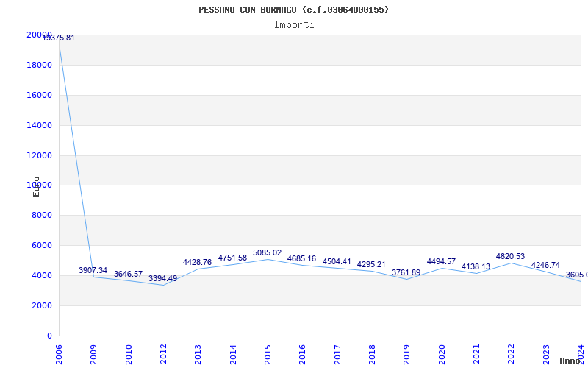Click the 2018 x-axis year label

(372, 354)
